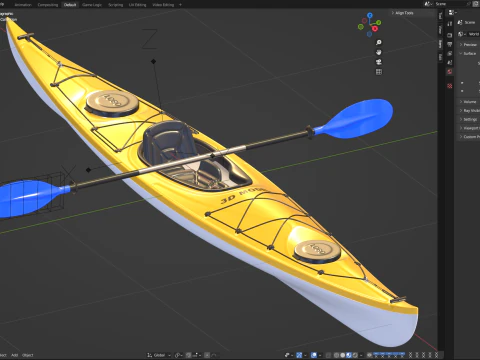Select rendered viewport shading
Screen dimensions: 480x360
(355, 355)
